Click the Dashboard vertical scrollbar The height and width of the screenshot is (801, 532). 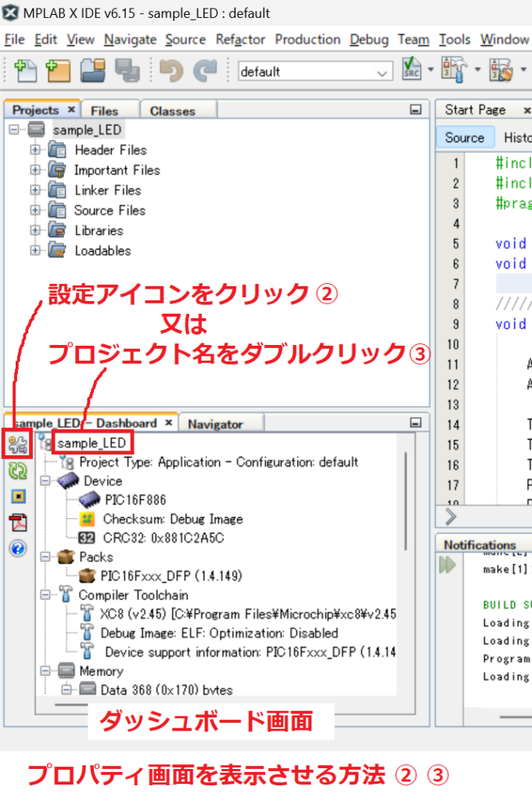click(406, 501)
